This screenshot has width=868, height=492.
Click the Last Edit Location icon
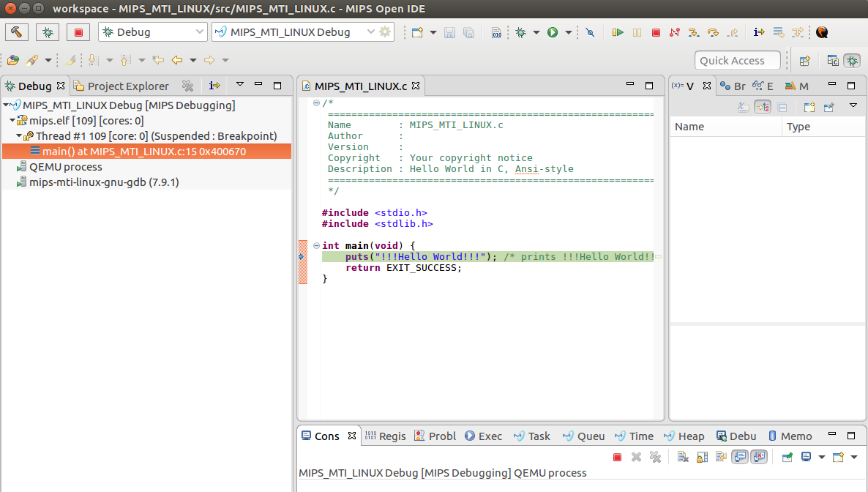(158, 60)
